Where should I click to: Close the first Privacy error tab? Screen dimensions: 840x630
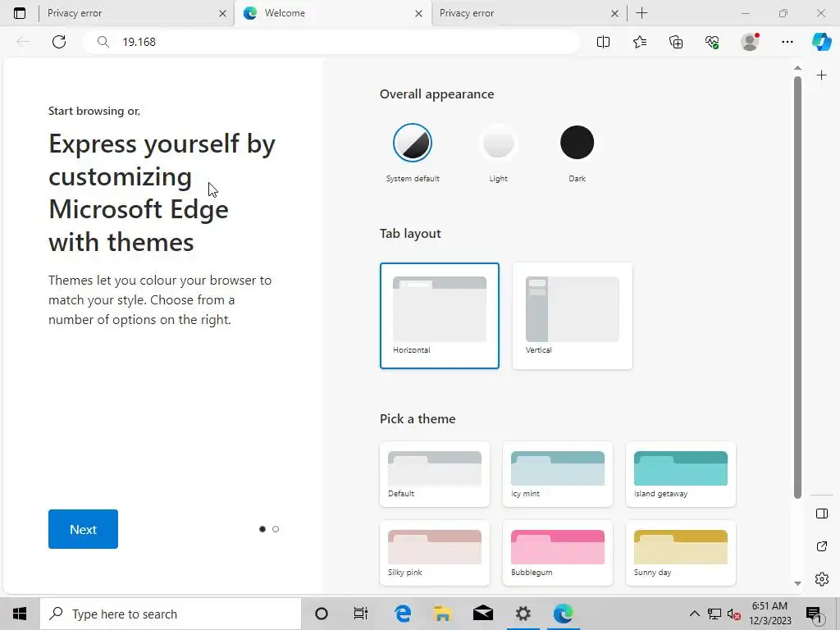click(x=222, y=13)
